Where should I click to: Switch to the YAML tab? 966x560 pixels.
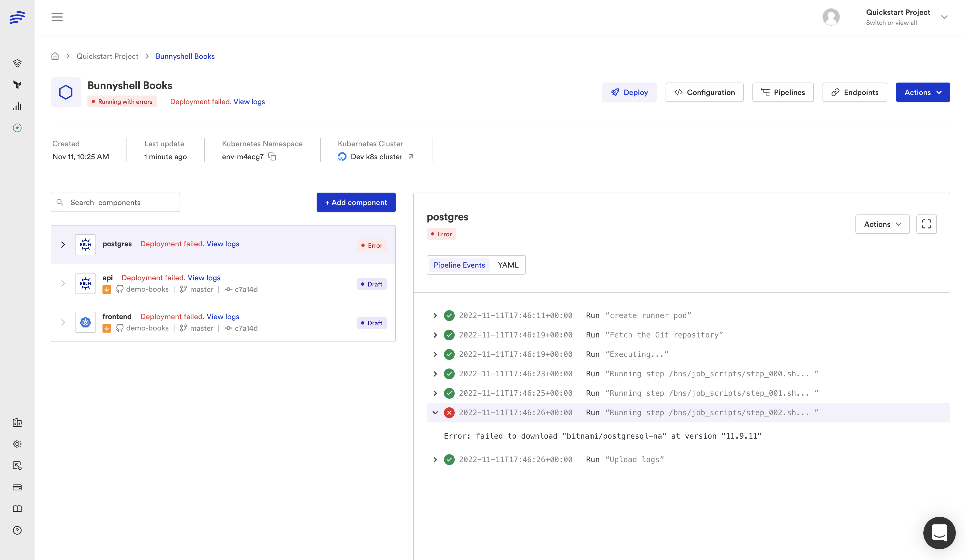point(508,265)
